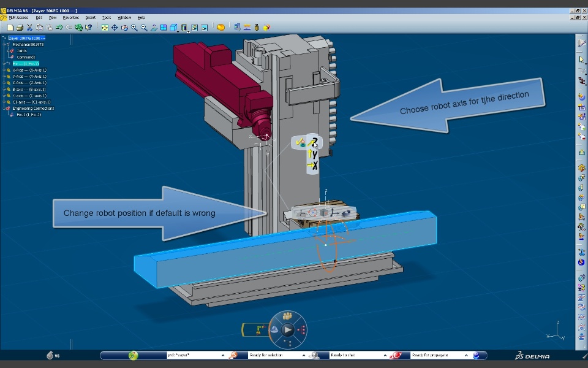Expand the Z-Axis node in the tree
The height and width of the screenshot is (368, 588).
point(4,83)
